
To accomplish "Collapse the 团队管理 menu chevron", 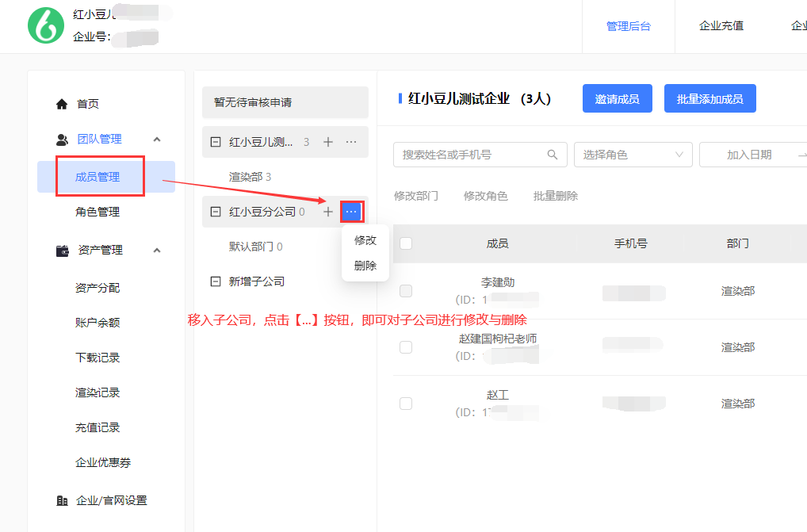I will click(x=157, y=140).
